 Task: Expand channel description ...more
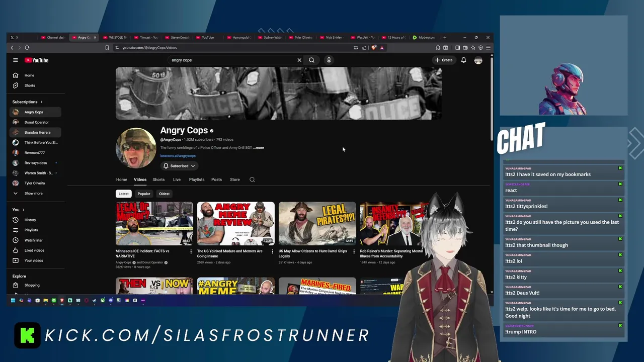coord(259,148)
